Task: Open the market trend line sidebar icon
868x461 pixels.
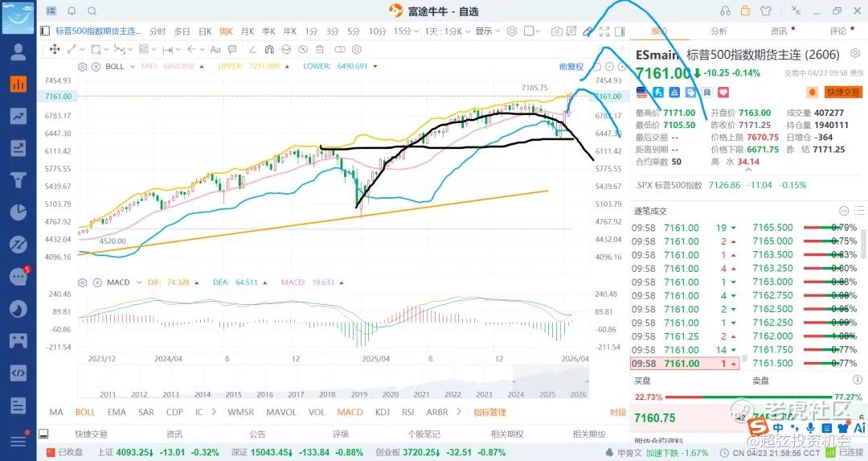Action: point(18,116)
